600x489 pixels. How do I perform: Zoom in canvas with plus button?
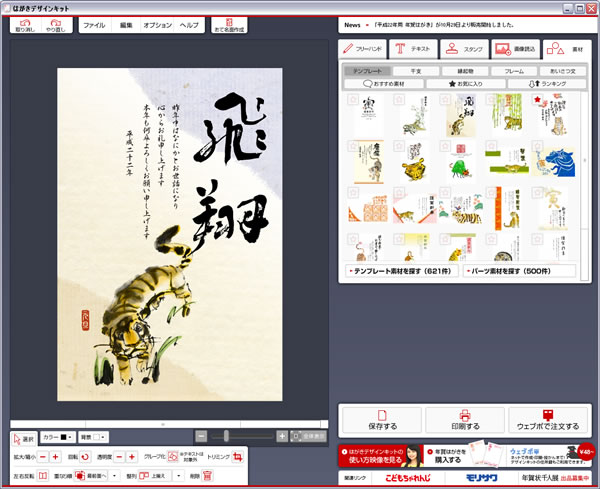coord(282,436)
